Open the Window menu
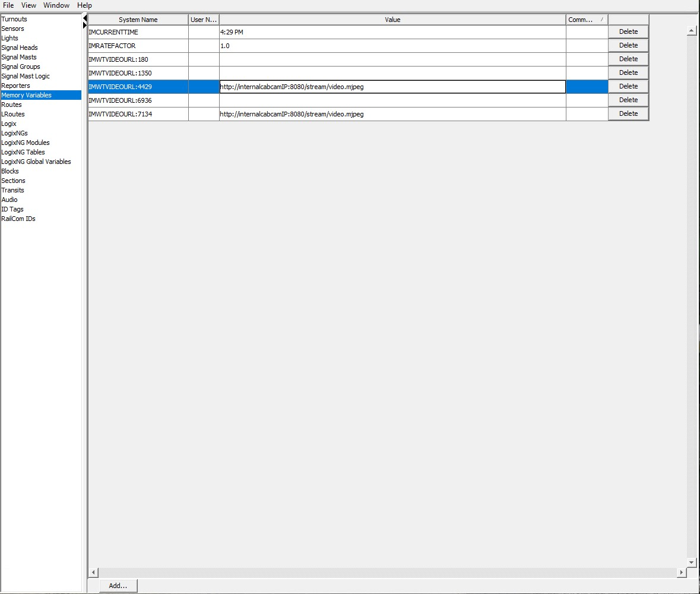Screen dimensions: 700x594 56,5
